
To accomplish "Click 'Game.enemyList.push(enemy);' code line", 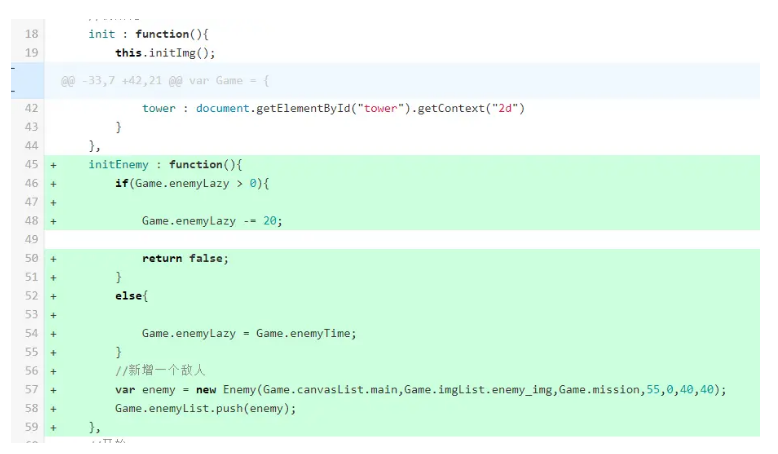I will tap(205, 408).
